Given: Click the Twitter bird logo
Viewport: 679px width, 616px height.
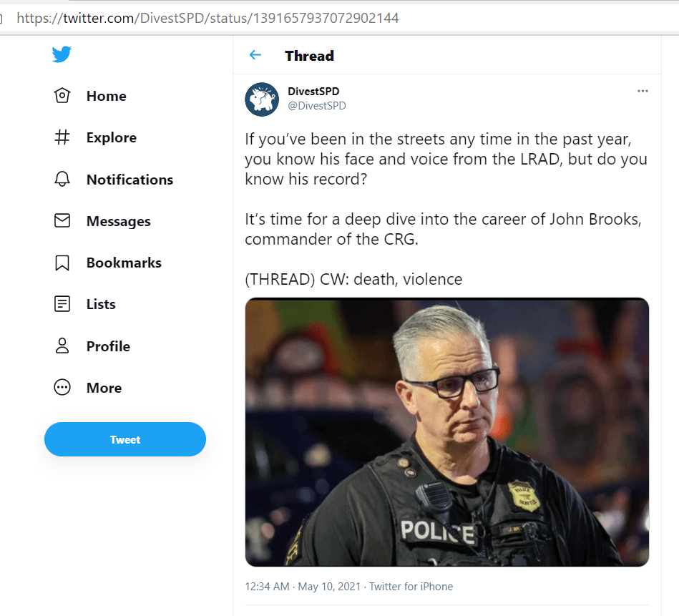Looking at the screenshot, I should click(x=62, y=55).
